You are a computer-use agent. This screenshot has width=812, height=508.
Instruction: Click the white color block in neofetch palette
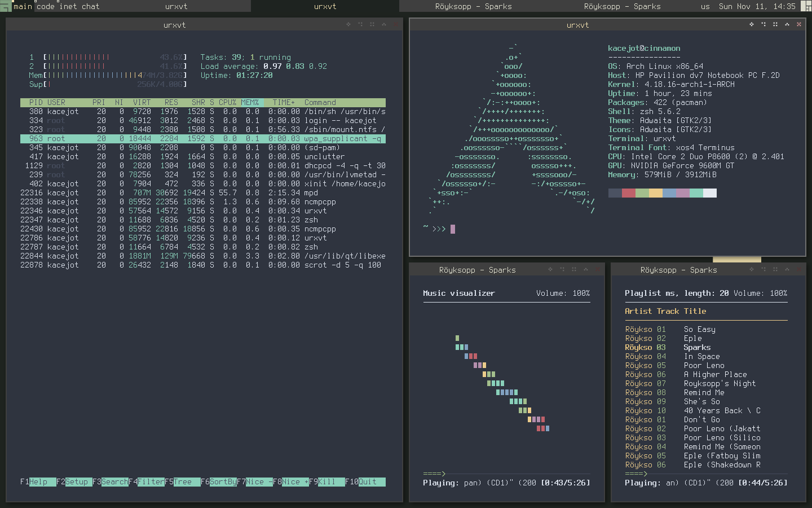tap(710, 193)
